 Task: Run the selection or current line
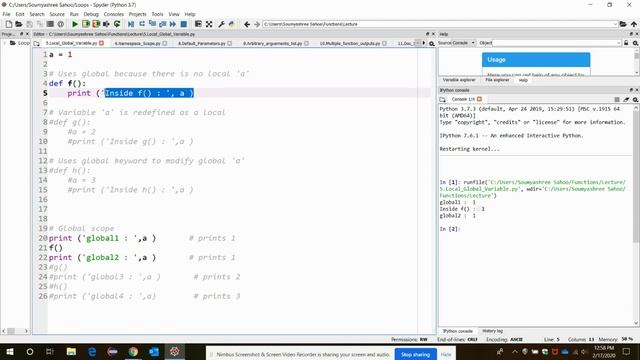click(x=106, y=24)
